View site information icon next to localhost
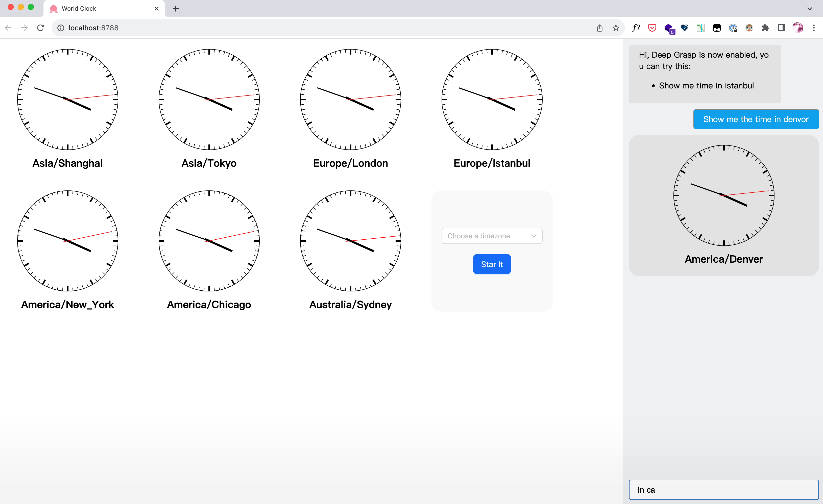This screenshot has width=823, height=504. point(60,28)
